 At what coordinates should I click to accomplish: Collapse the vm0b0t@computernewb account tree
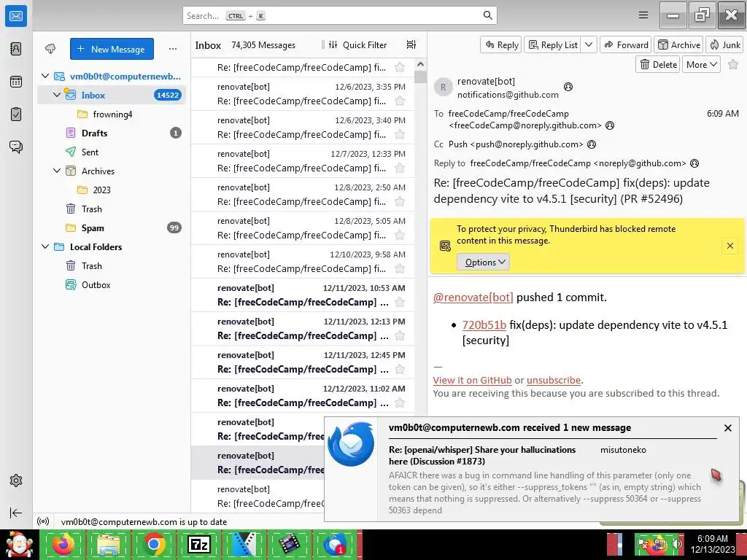click(45, 76)
